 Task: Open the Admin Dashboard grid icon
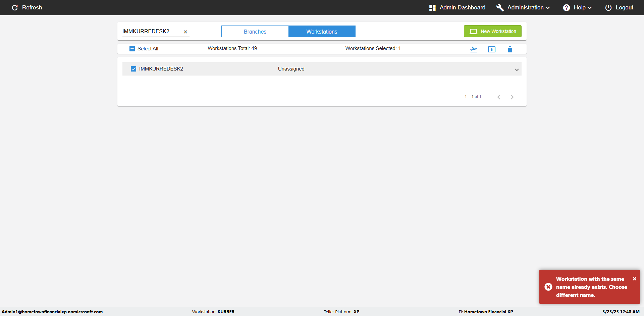tap(432, 7)
